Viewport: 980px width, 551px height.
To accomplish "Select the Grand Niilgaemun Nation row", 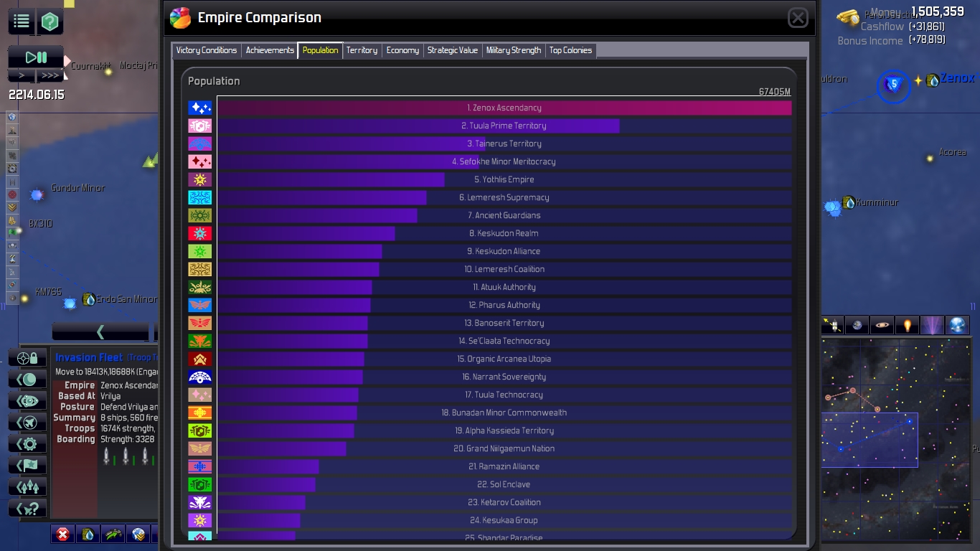I will point(504,448).
